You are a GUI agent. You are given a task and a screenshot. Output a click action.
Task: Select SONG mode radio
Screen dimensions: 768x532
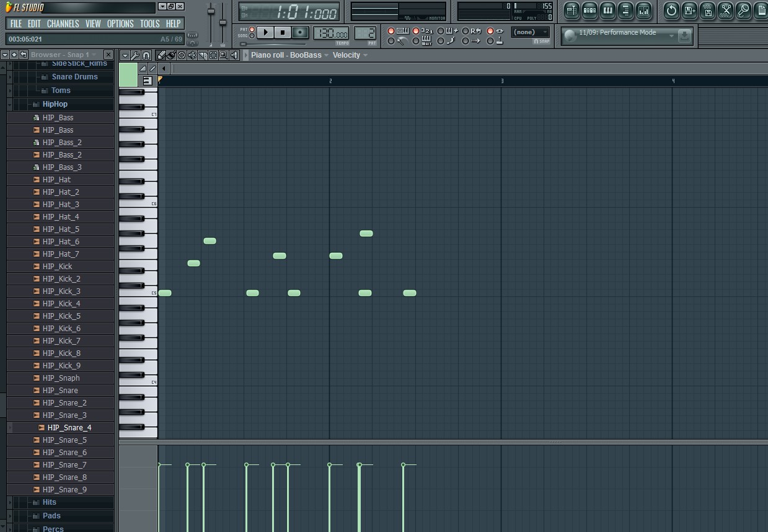point(252,36)
